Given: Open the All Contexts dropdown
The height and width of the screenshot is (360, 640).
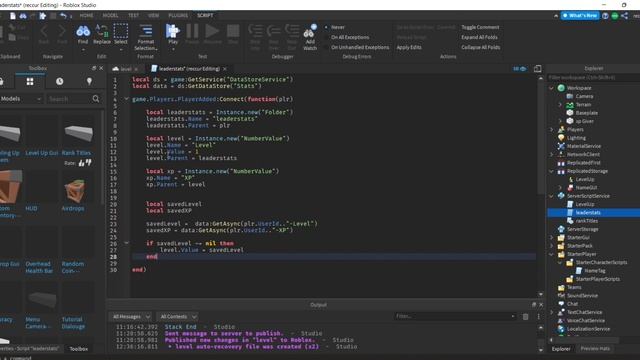Looking at the screenshot, I should pos(178,317).
